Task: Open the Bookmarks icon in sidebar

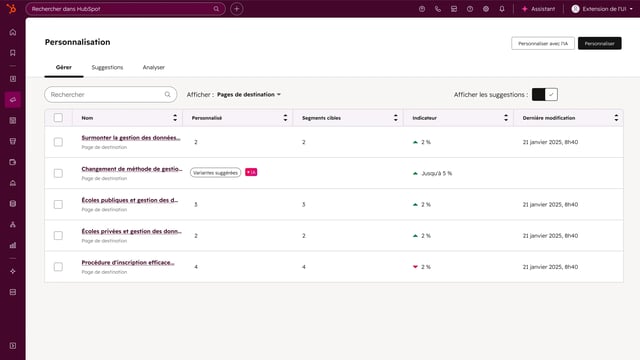Action: click(x=13, y=53)
